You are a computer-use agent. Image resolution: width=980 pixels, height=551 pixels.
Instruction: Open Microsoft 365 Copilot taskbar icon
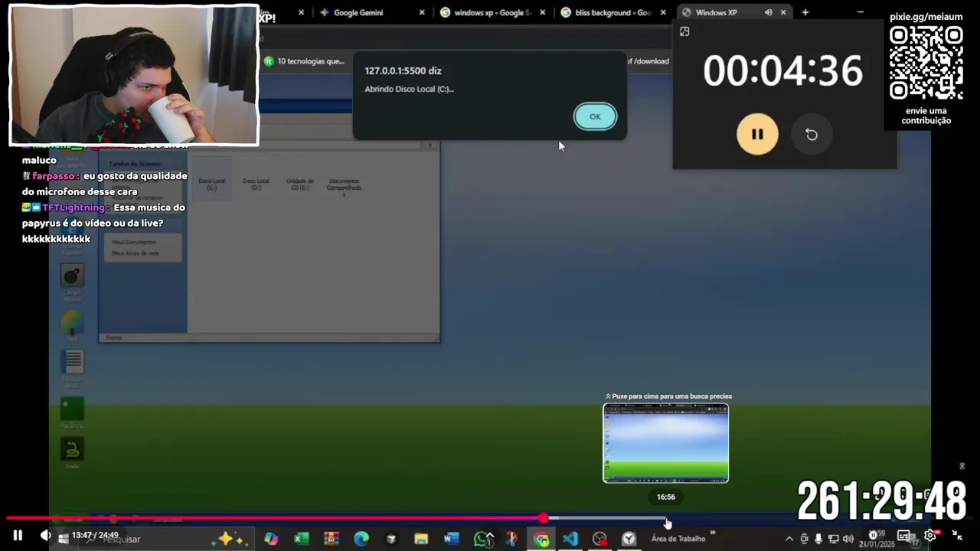click(x=271, y=539)
